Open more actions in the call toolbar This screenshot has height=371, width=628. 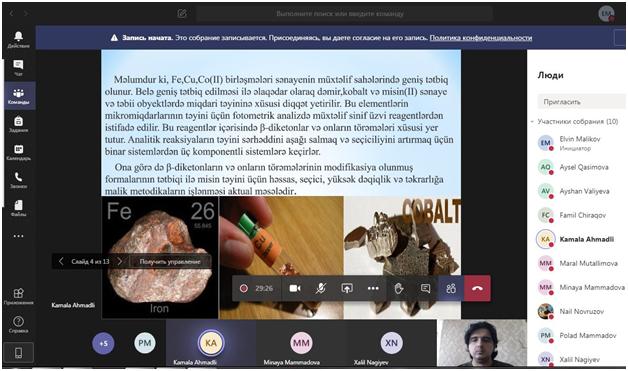tap(373, 288)
